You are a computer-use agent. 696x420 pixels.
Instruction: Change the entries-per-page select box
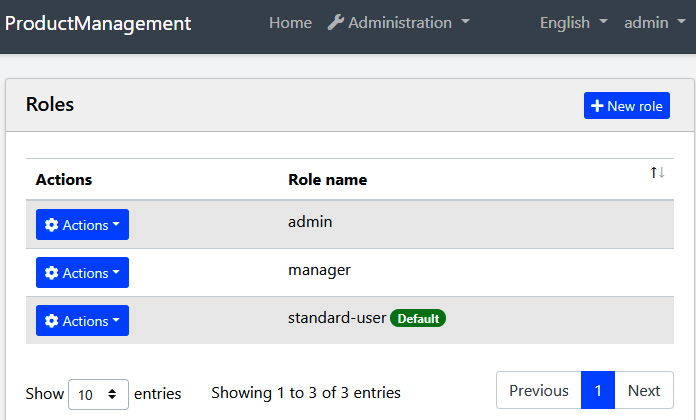pos(98,394)
